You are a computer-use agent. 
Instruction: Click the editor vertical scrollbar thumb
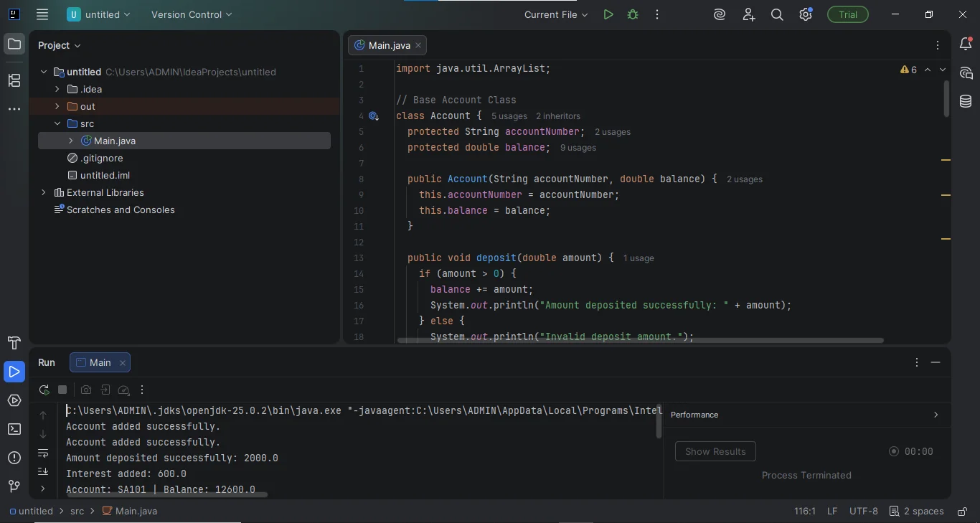pos(946,98)
